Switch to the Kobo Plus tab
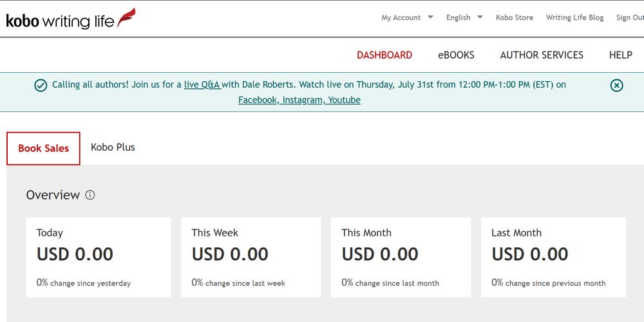 pyautogui.click(x=113, y=147)
